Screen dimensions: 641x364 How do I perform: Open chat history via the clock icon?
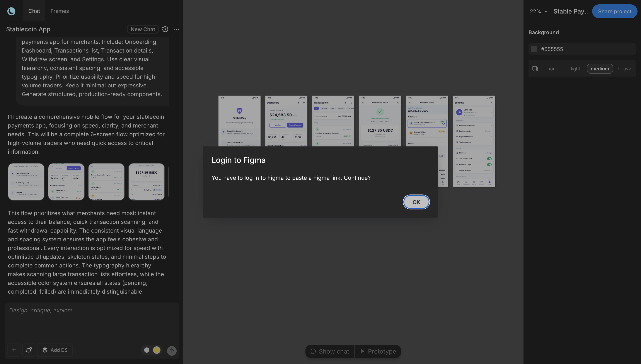[x=165, y=29]
